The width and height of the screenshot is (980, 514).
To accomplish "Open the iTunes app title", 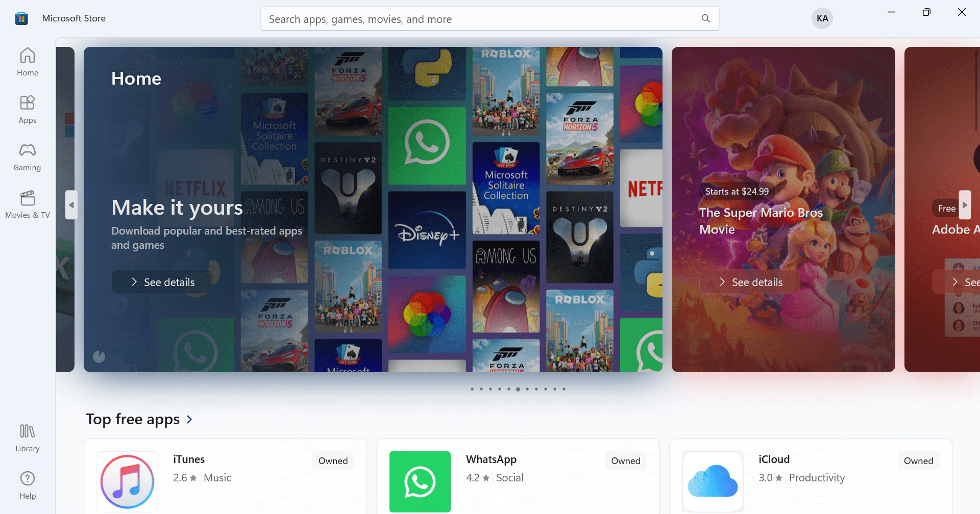I will point(189,459).
